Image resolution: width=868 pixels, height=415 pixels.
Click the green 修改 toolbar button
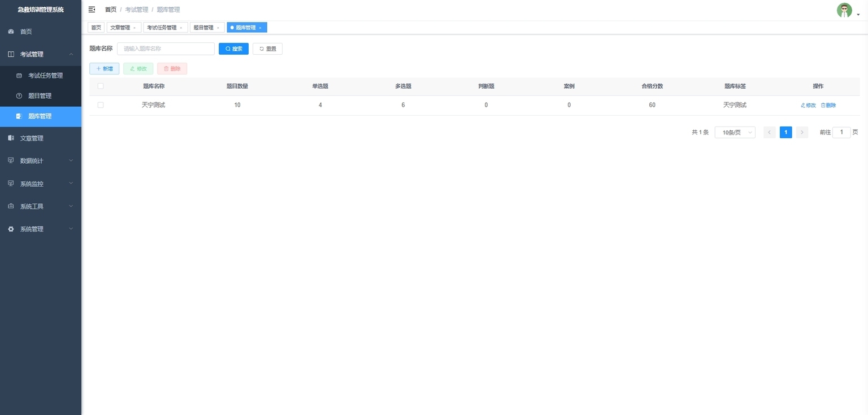(138, 68)
